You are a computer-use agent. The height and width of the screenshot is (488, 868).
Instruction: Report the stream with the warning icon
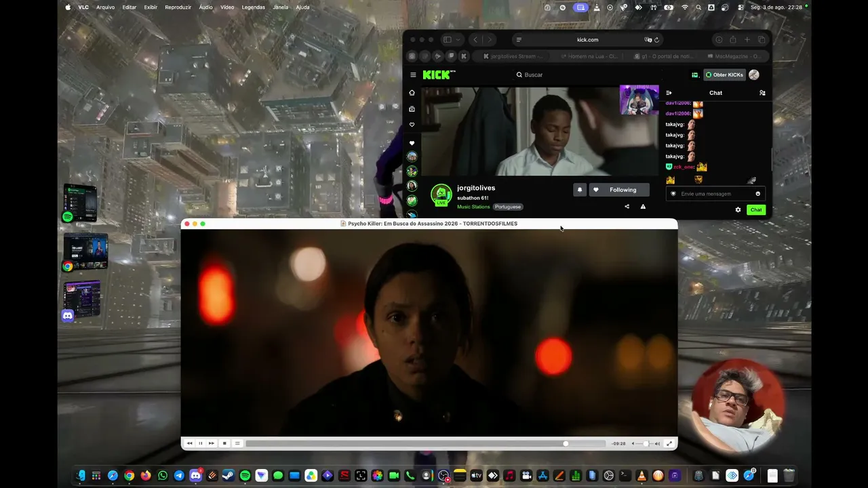pyautogui.click(x=643, y=207)
